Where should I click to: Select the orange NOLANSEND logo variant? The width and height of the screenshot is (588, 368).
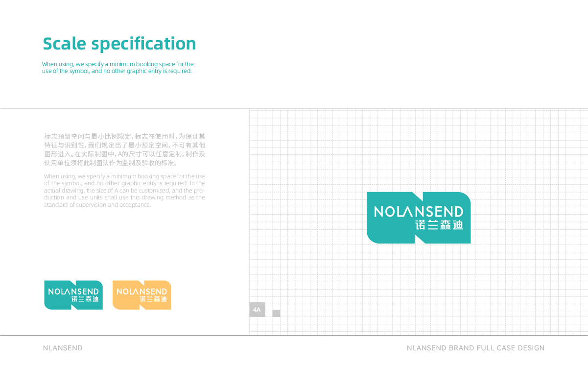(x=142, y=295)
